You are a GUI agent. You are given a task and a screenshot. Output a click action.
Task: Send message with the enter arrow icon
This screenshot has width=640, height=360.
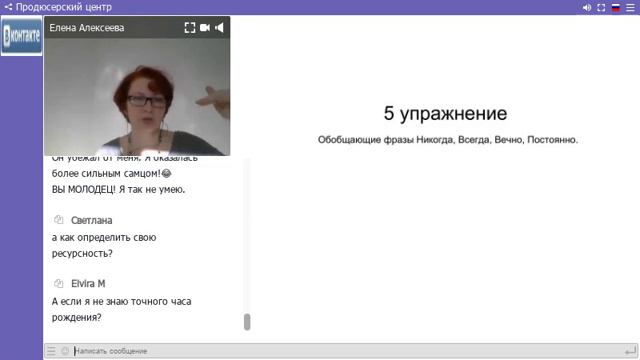pos(630,351)
